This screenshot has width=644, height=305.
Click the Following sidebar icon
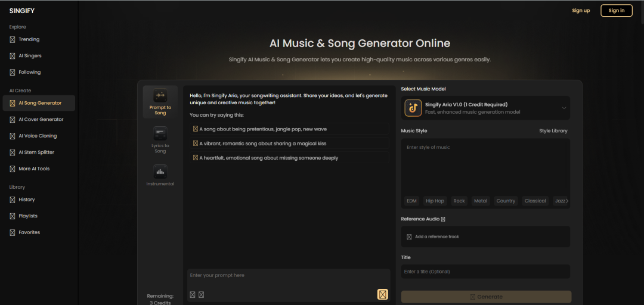click(x=13, y=72)
